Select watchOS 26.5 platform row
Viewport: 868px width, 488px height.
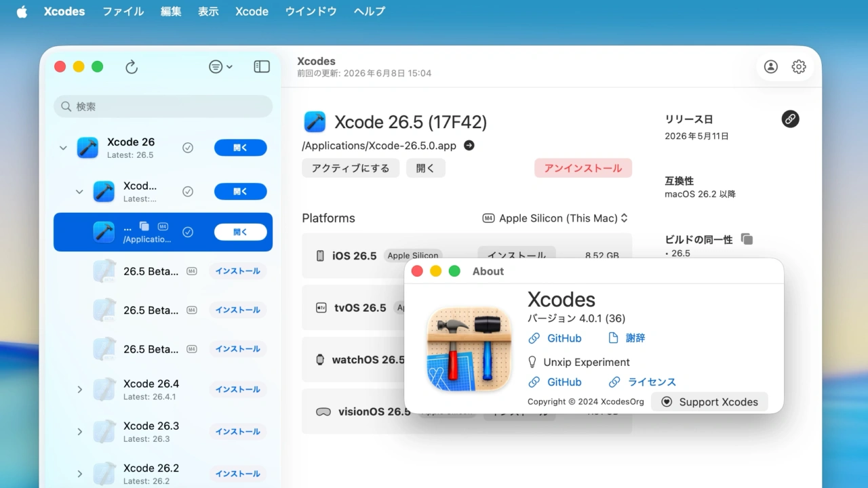click(467, 360)
